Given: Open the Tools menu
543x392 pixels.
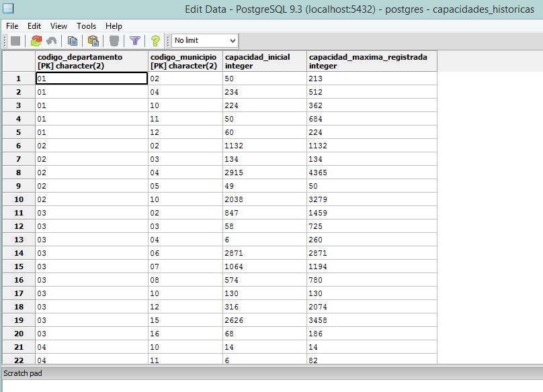Looking at the screenshot, I should [86, 26].
